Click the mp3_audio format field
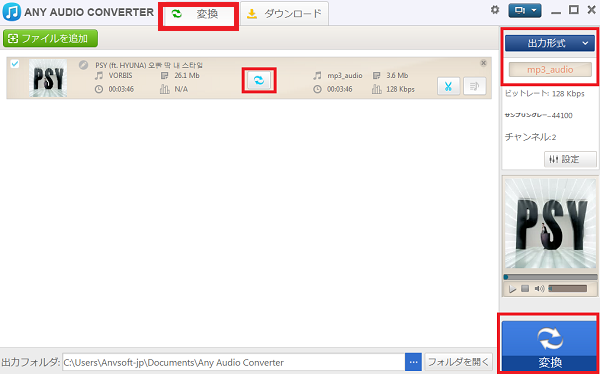Image resolution: width=600 pixels, height=374 pixels. point(550,70)
